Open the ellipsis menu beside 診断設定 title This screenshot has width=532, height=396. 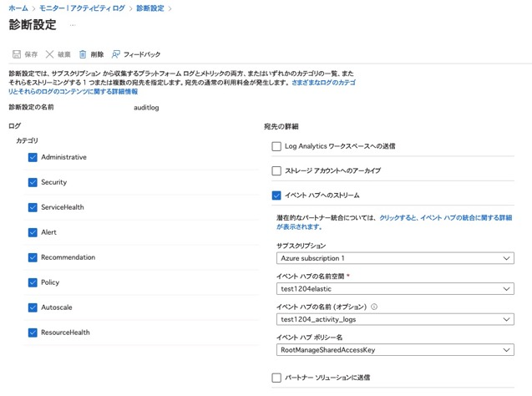[73, 25]
